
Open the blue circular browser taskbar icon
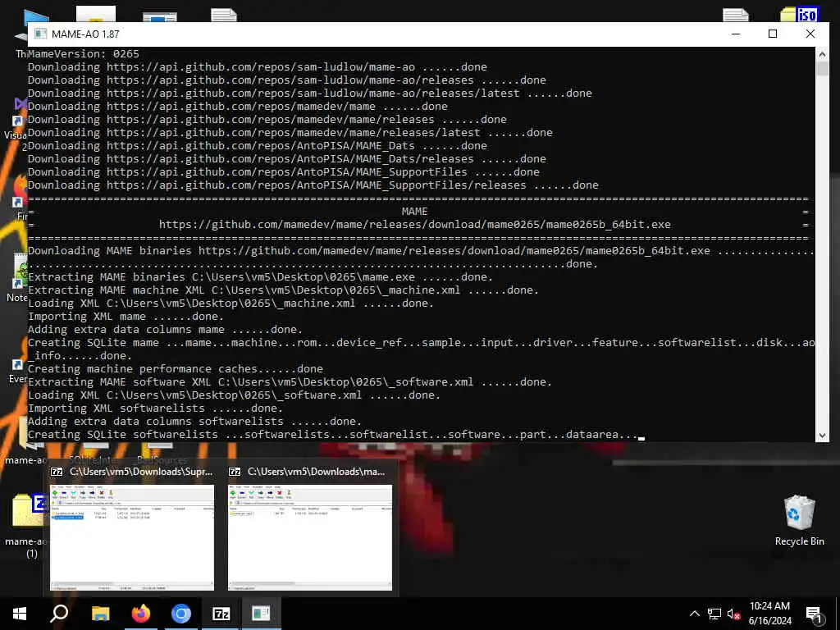click(x=181, y=614)
